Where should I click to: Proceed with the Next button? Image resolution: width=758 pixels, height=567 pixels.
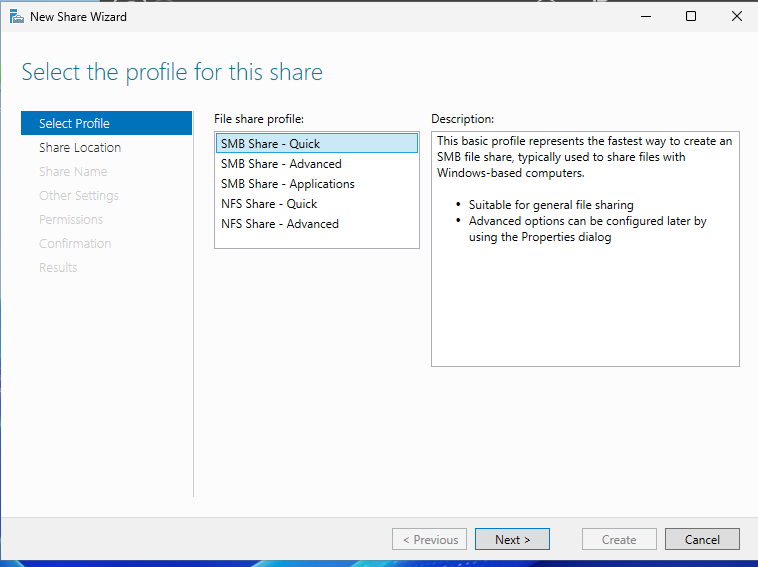pos(512,539)
